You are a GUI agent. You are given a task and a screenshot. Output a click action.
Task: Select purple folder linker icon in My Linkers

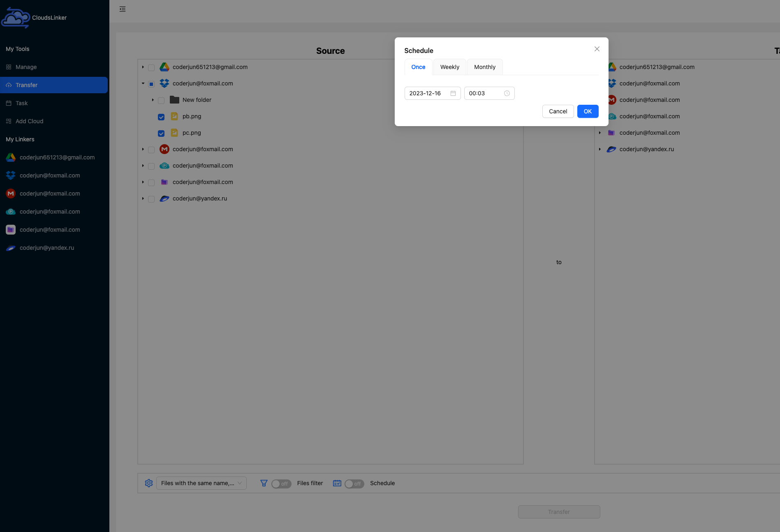click(11, 230)
